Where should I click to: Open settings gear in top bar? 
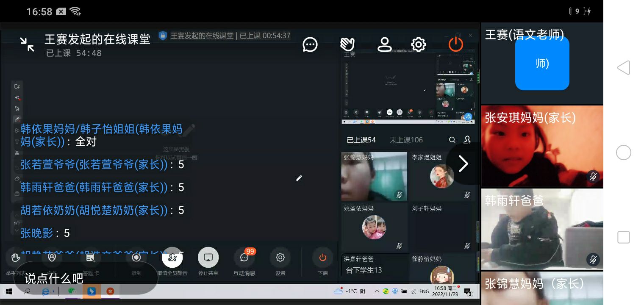pyautogui.click(x=418, y=44)
